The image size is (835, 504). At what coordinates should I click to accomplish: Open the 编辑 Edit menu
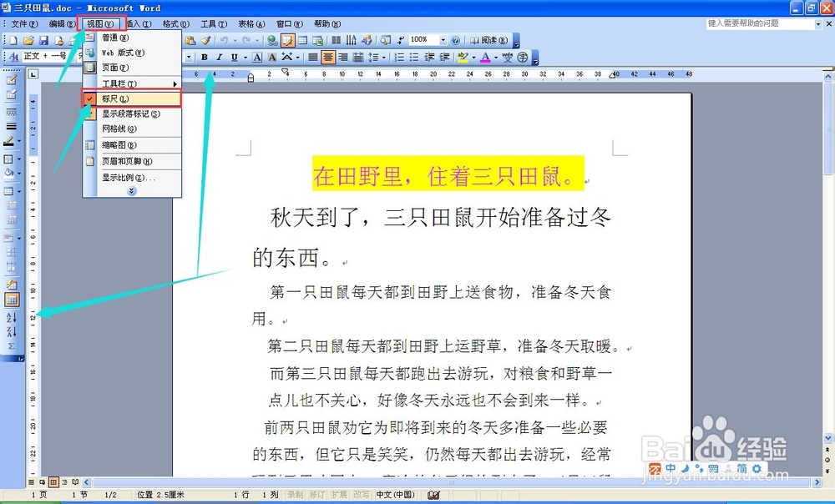click(62, 24)
